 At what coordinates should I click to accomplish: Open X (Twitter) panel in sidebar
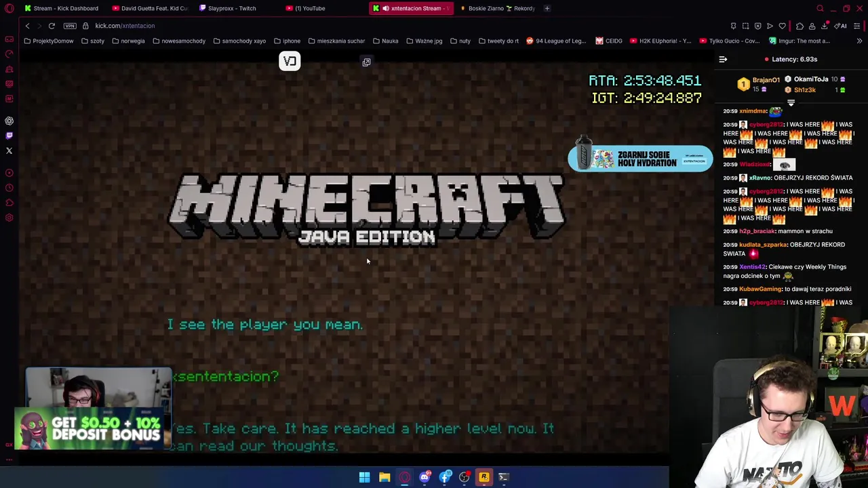(x=9, y=150)
